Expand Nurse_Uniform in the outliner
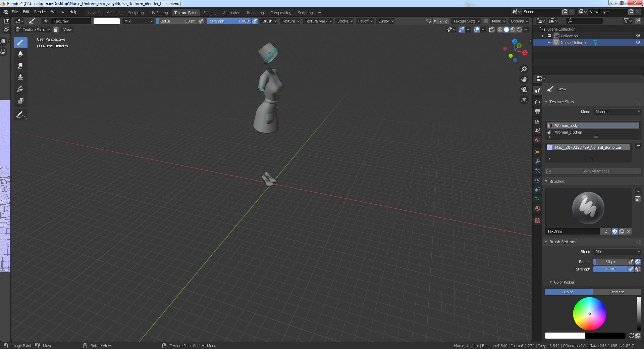 pos(549,42)
